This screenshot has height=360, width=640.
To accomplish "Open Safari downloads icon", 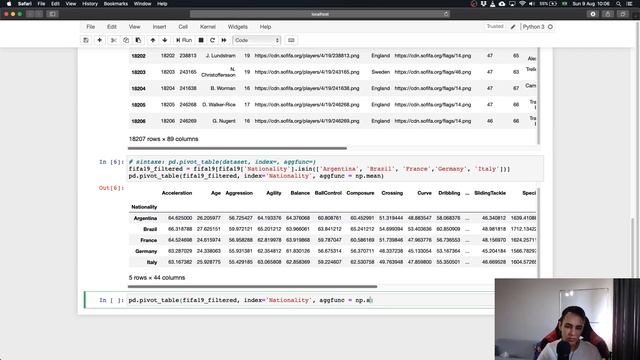I will [593, 14].
